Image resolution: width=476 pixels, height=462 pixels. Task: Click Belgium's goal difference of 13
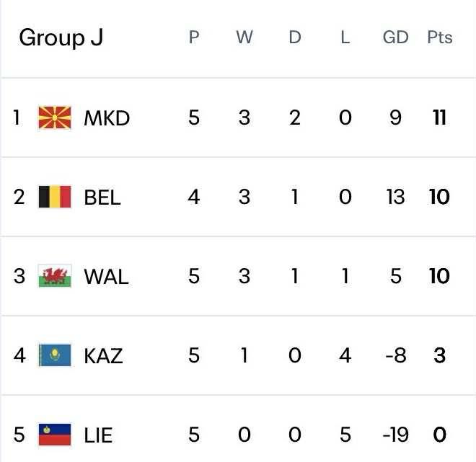pos(395,197)
